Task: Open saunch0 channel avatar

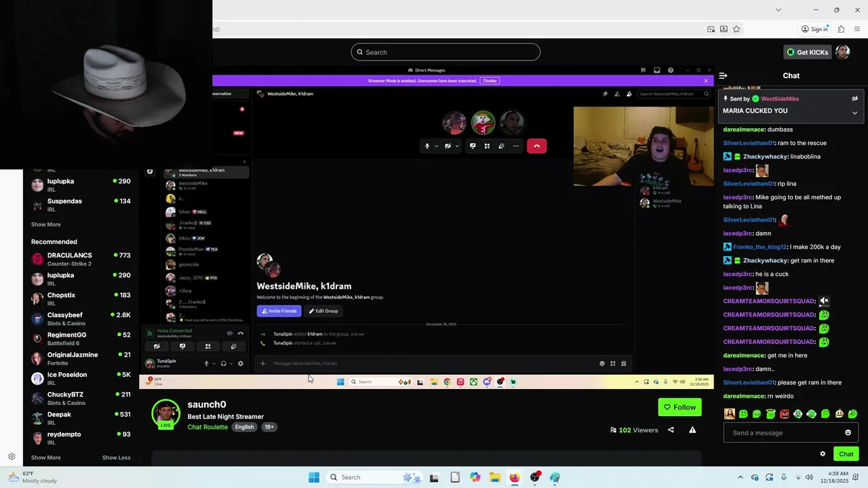Action: pyautogui.click(x=165, y=414)
